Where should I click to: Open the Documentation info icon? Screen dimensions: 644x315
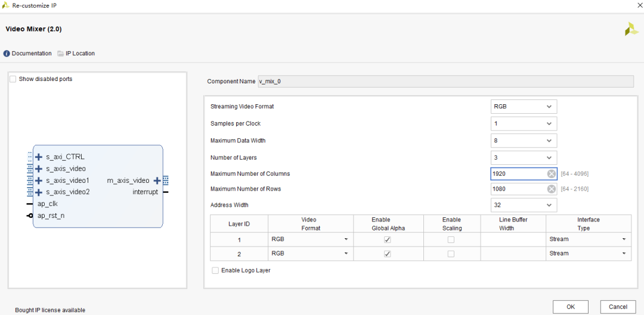click(x=7, y=54)
